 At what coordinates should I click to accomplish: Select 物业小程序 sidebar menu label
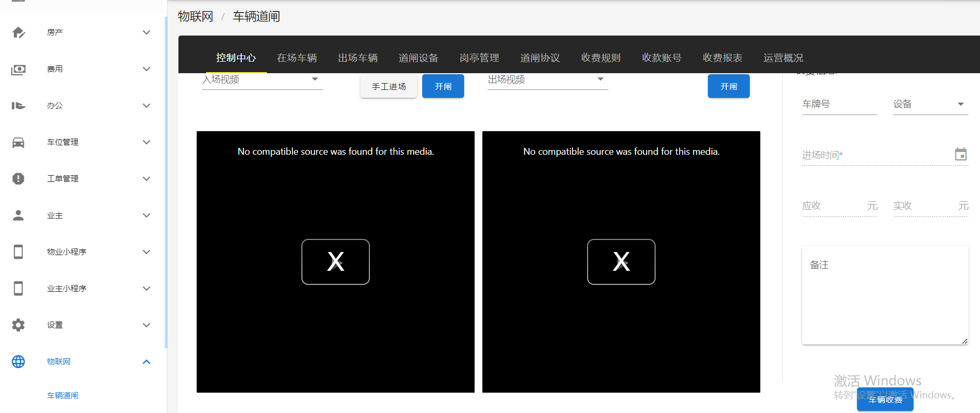tap(66, 252)
